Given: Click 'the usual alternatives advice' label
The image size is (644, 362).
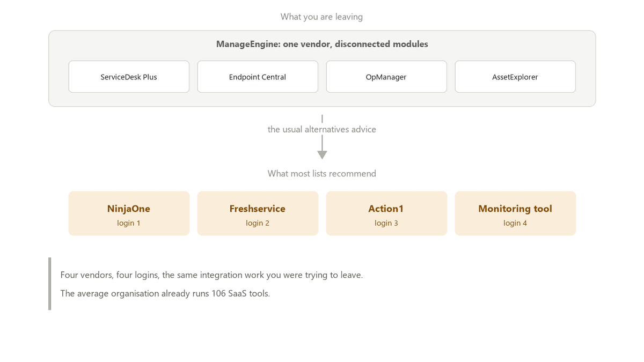Looking at the screenshot, I should [322, 129].
